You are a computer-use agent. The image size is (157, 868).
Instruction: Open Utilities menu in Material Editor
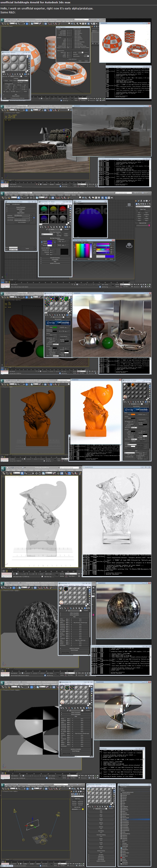63,204
